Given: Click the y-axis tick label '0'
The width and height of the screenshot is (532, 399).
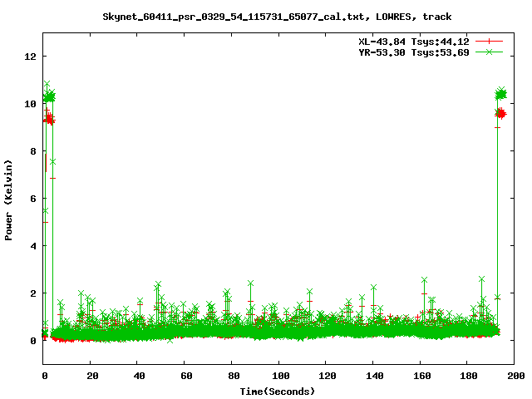Looking at the screenshot, I should pyautogui.click(x=33, y=341).
